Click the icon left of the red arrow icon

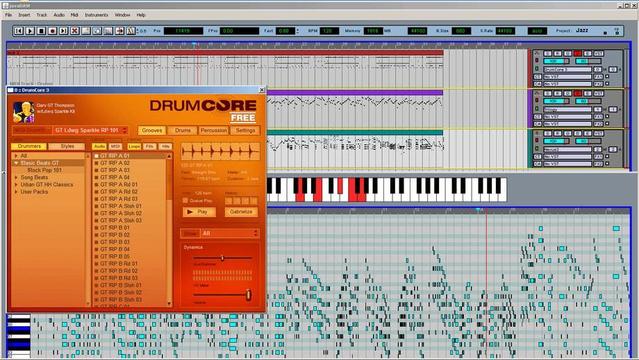[x=108, y=31]
